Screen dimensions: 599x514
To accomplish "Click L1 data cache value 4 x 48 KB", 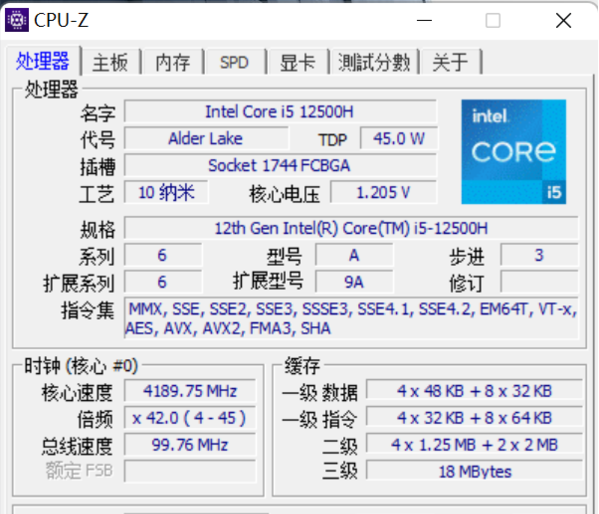I will [x=474, y=391].
